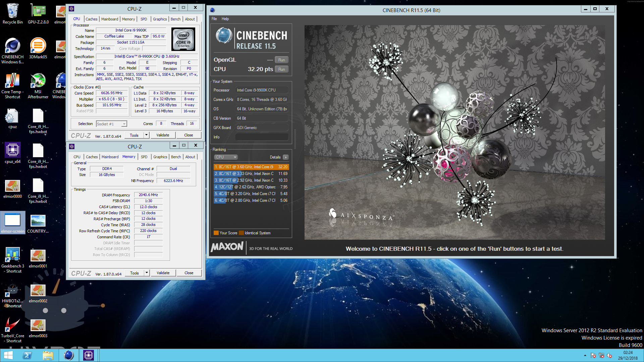Viewport: 644px width, 362px height.
Task: Open the CPU ranking dropdown in Cinebench
Action: [226, 157]
